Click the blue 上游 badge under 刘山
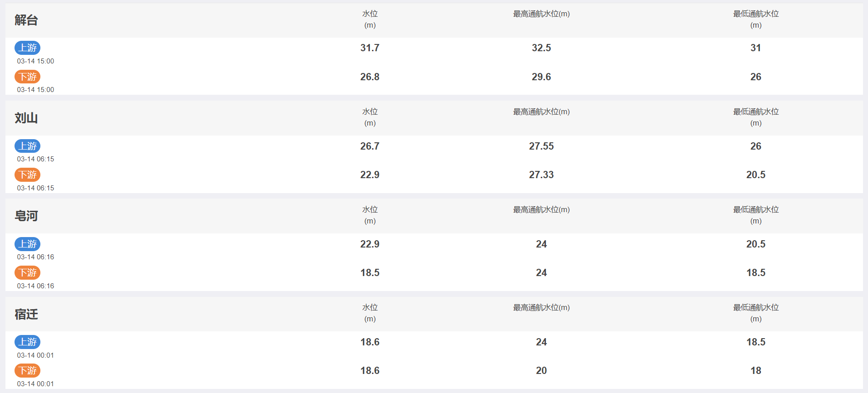 [x=28, y=146]
